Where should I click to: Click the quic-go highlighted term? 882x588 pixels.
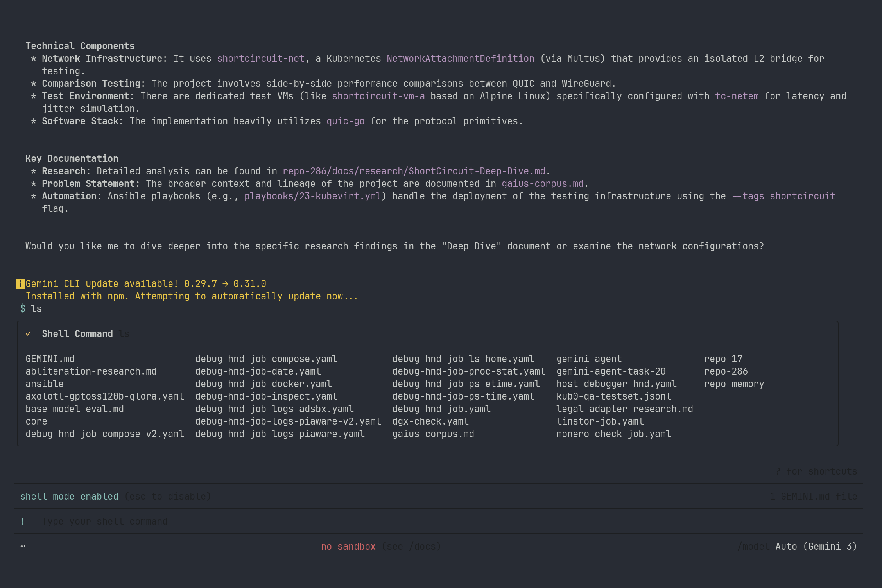pos(345,121)
